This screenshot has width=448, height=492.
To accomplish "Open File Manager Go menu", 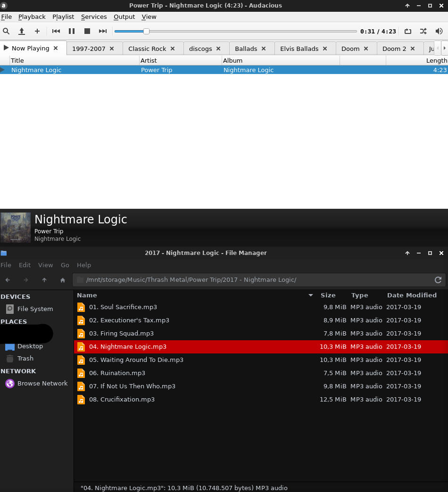I will [x=65, y=265].
